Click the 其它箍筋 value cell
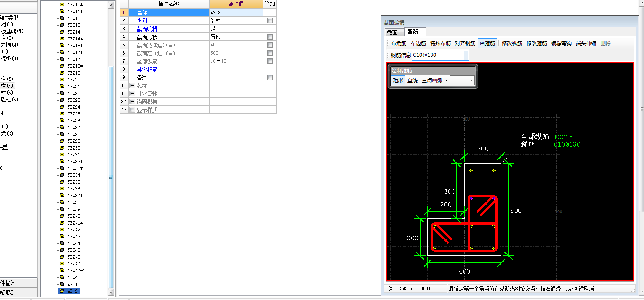The width and height of the screenshot is (644, 300). (x=236, y=69)
